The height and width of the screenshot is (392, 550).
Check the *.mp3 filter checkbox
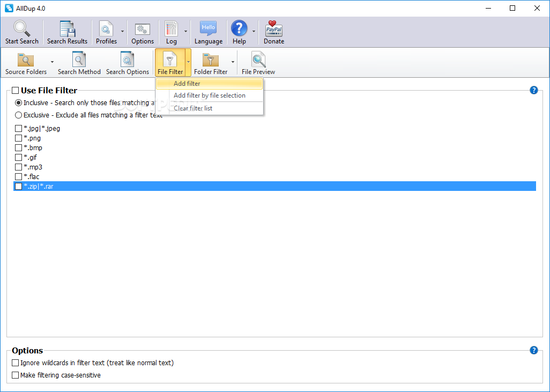tap(19, 167)
